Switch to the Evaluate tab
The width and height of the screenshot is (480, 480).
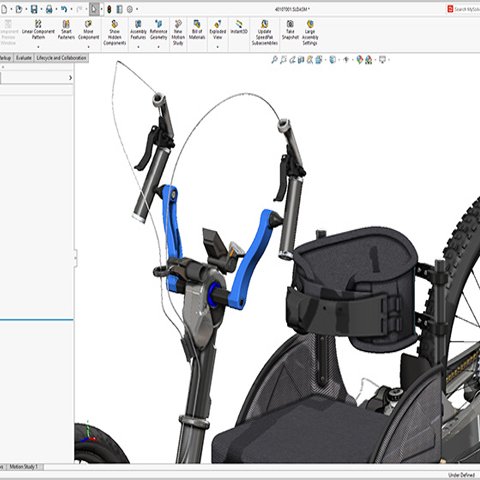24,58
